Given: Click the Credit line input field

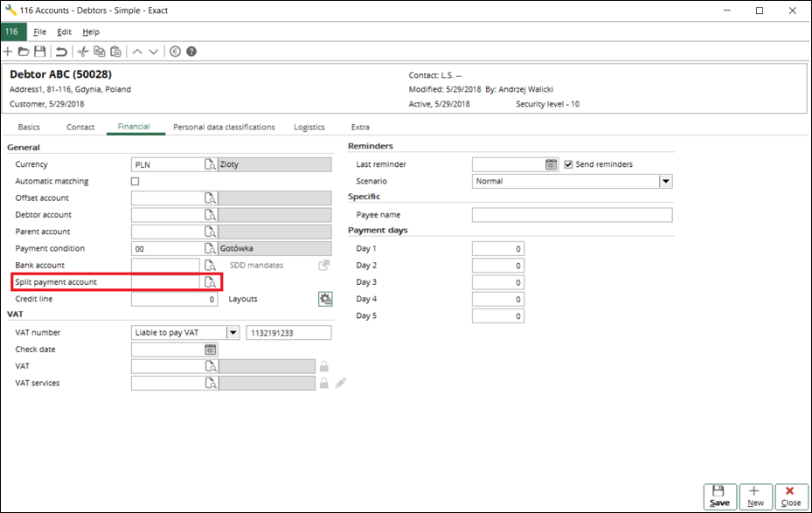Looking at the screenshot, I should click(175, 299).
